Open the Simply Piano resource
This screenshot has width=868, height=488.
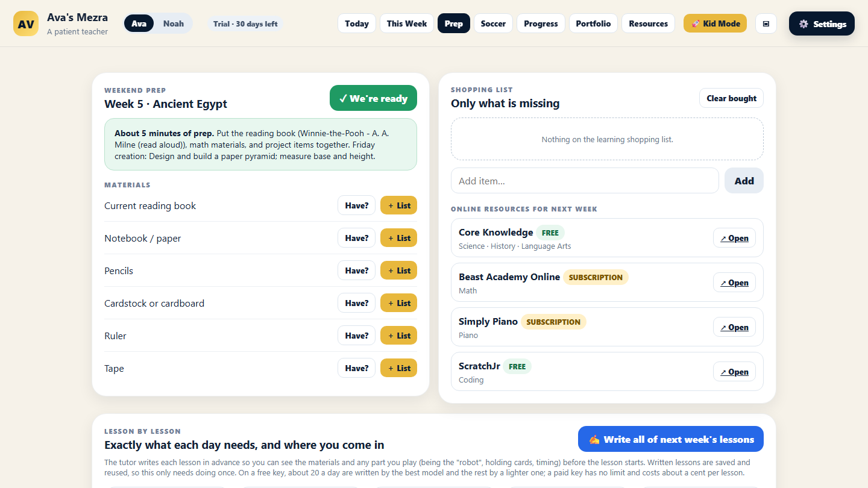point(734,327)
